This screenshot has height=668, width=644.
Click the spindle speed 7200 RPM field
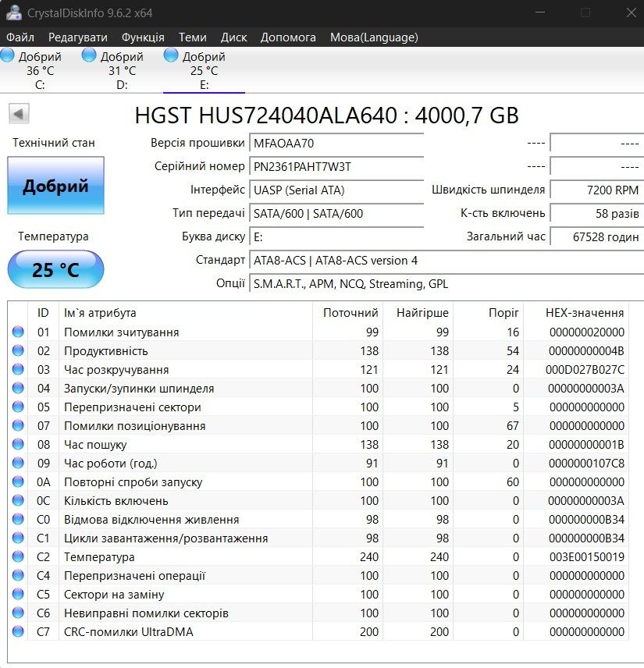(x=596, y=190)
